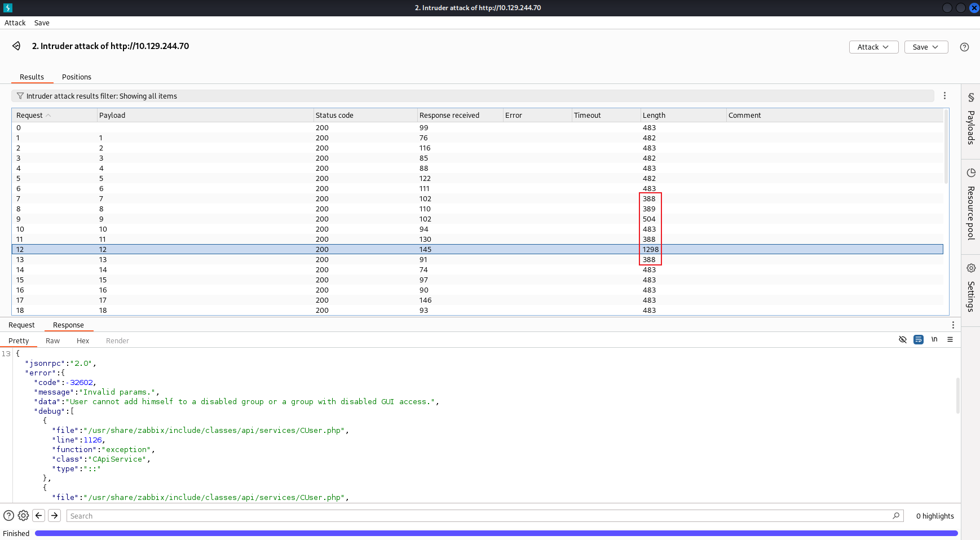980x540 pixels.
Task: Close the Intruder attack window
Action: pos(974,8)
